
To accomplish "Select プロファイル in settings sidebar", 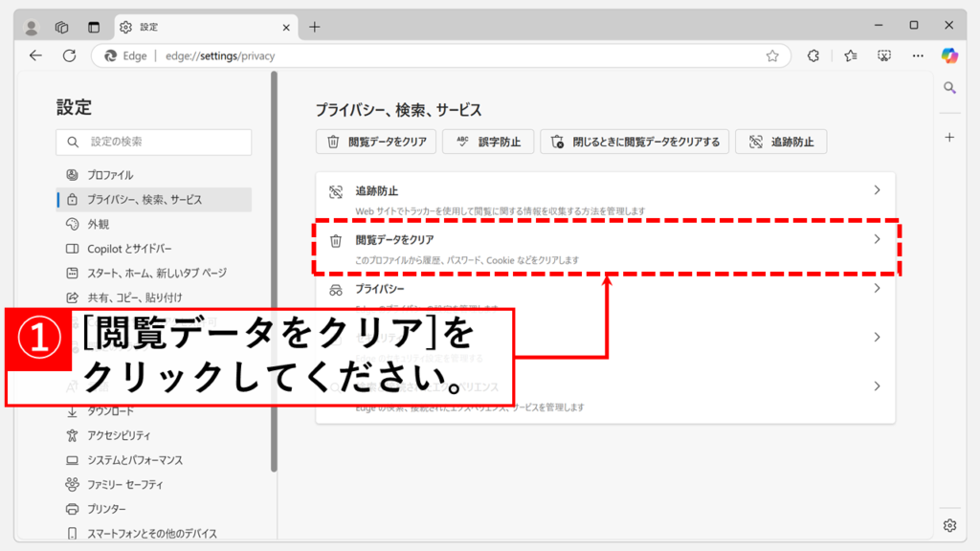I will pos(110,175).
